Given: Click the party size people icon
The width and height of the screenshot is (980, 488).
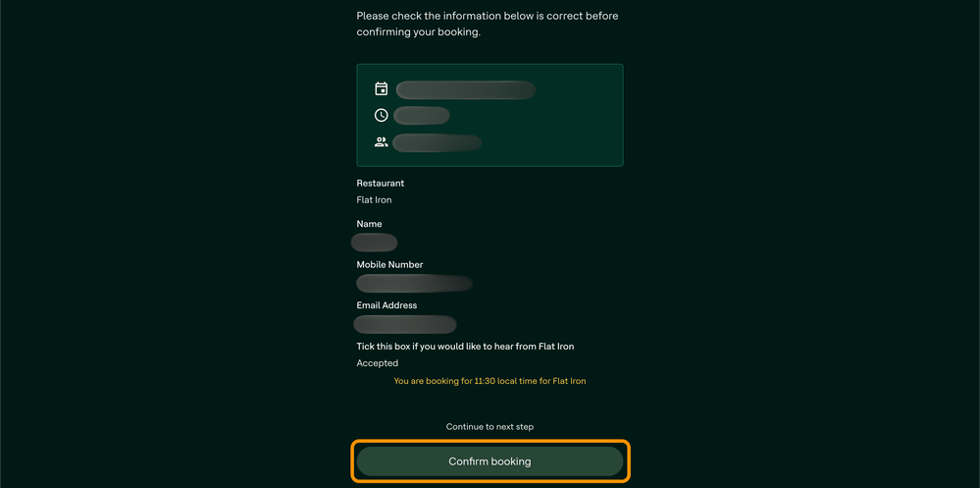Looking at the screenshot, I should [x=382, y=142].
